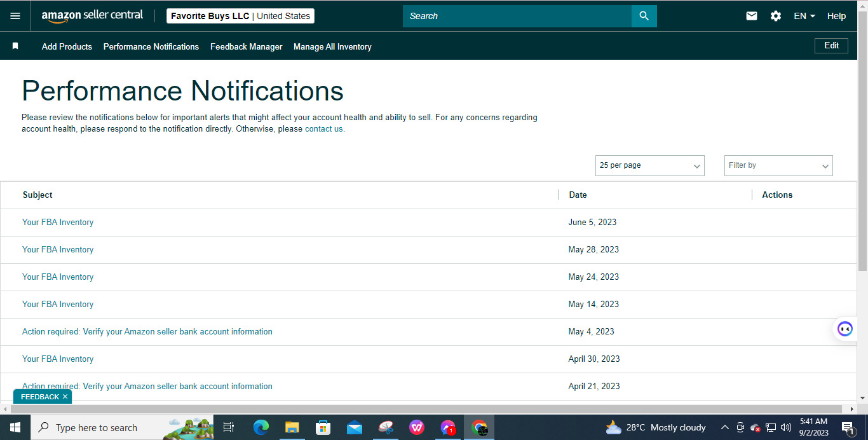Open File Explorer from the taskbar
The width and height of the screenshot is (868, 440).
coord(292,427)
